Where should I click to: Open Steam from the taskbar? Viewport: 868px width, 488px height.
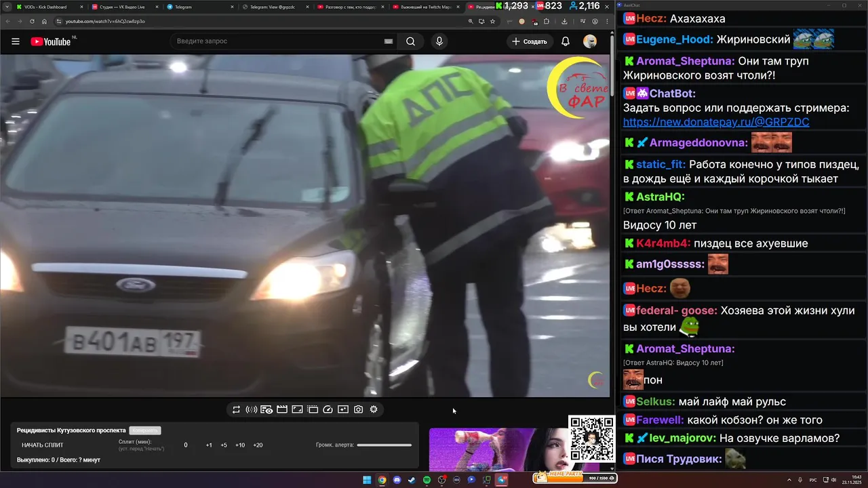[x=412, y=480]
